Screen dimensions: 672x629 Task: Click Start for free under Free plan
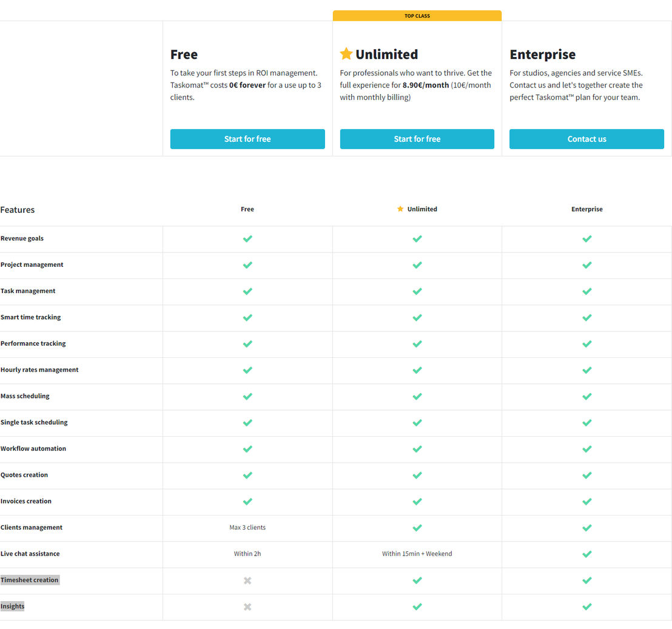[x=247, y=139]
